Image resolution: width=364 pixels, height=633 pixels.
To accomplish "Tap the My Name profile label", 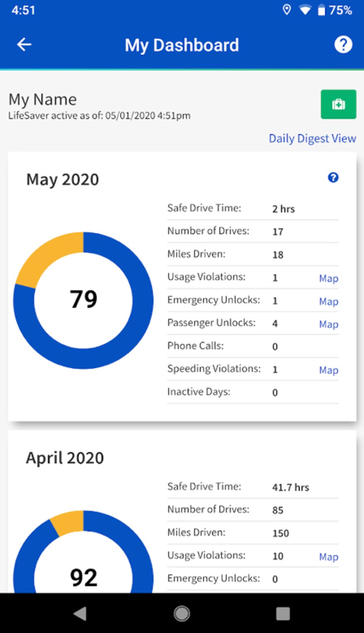I will 43,99.
